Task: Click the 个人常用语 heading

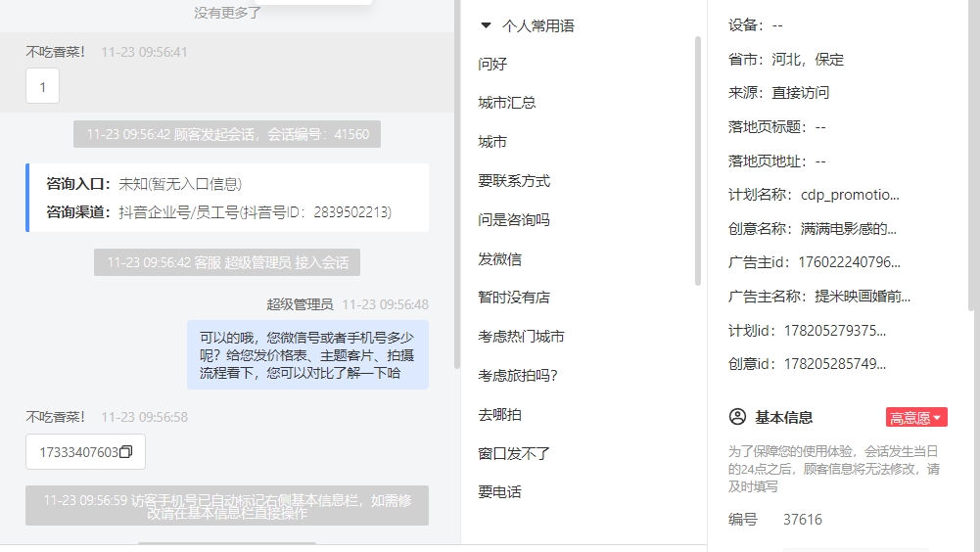Action: point(538,25)
